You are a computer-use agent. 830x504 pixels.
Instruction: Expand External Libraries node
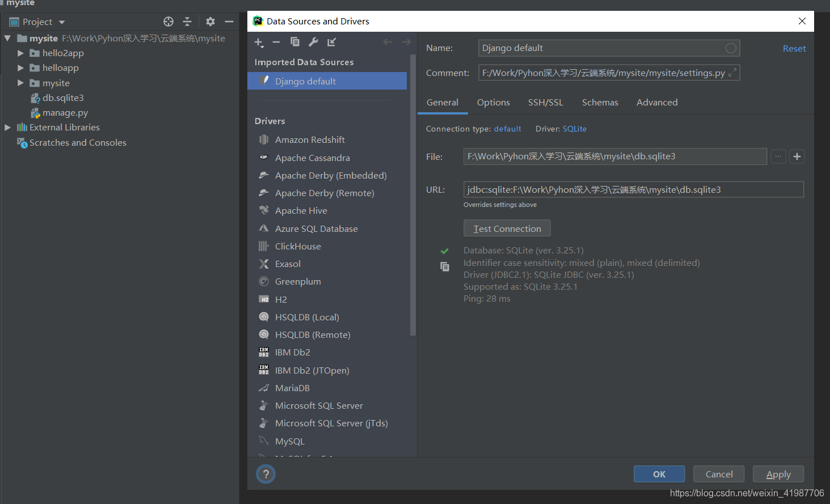click(7, 128)
